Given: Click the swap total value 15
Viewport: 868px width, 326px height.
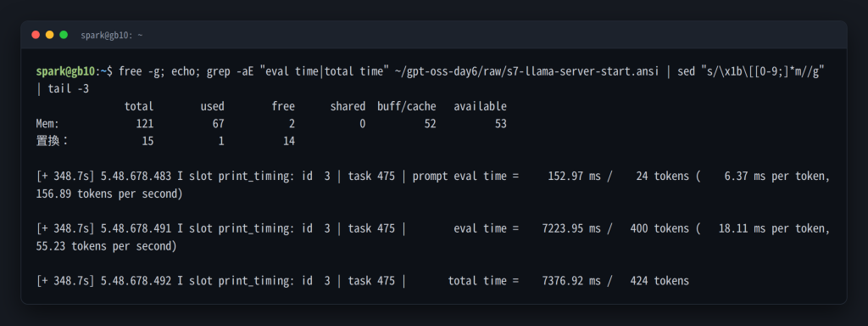Looking at the screenshot, I should (x=147, y=142).
